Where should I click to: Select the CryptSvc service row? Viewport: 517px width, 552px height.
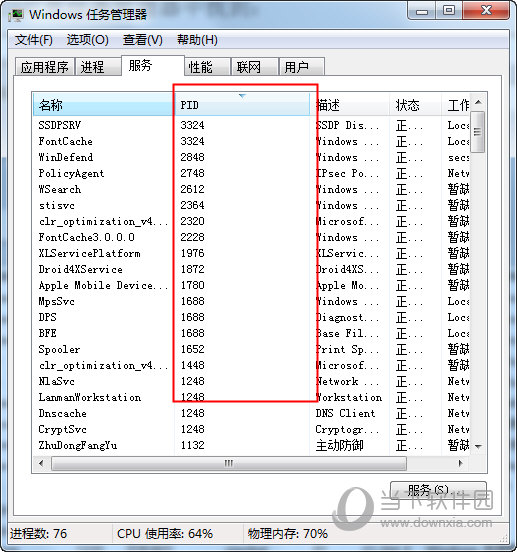tap(251, 430)
